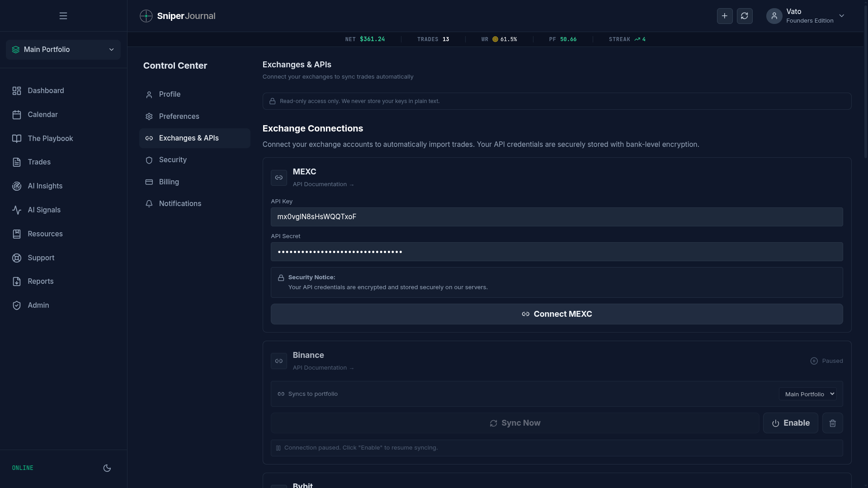Click the Vato user avatar icon
Viewport: 868px width, 488px height.
[x=774, y=16]
